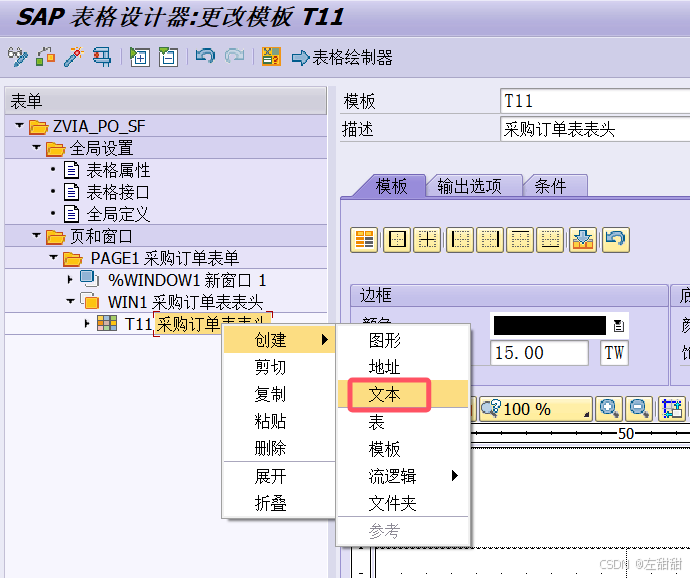Choose 表 in the create submenu
Screen dimensions: 690x578
tap(403, 422)
